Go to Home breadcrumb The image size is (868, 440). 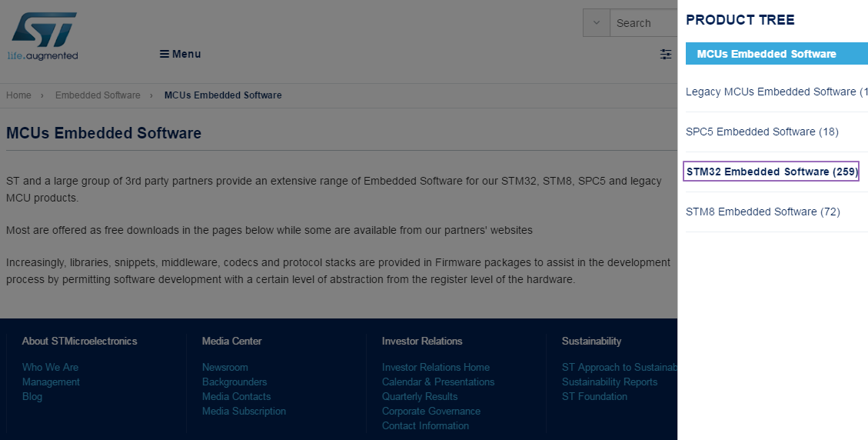pyautogui.click(x=18, y=95)
